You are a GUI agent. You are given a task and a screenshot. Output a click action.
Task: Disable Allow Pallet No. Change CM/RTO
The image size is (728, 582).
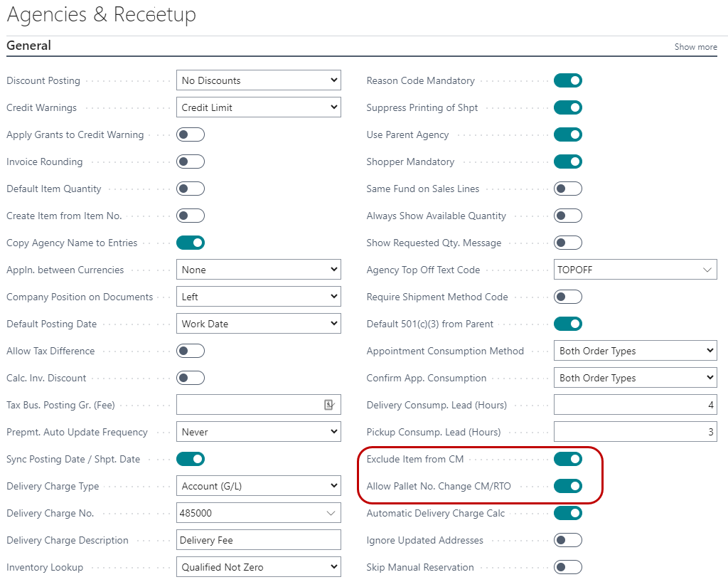pos(567,486)
